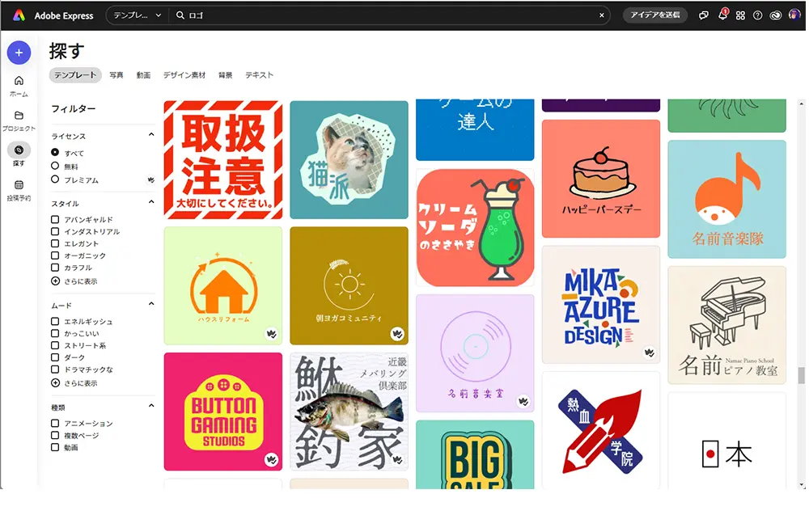This screenshot has height=532, width=809.
Task: Collapse the ムード filter section
Action: 151,304
